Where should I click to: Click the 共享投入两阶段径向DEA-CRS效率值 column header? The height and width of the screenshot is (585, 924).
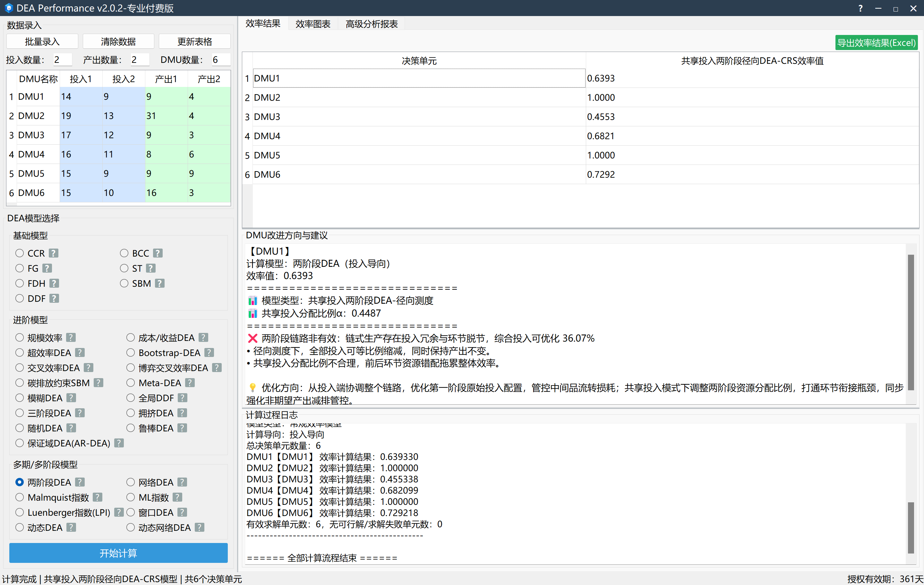(752, 61)
